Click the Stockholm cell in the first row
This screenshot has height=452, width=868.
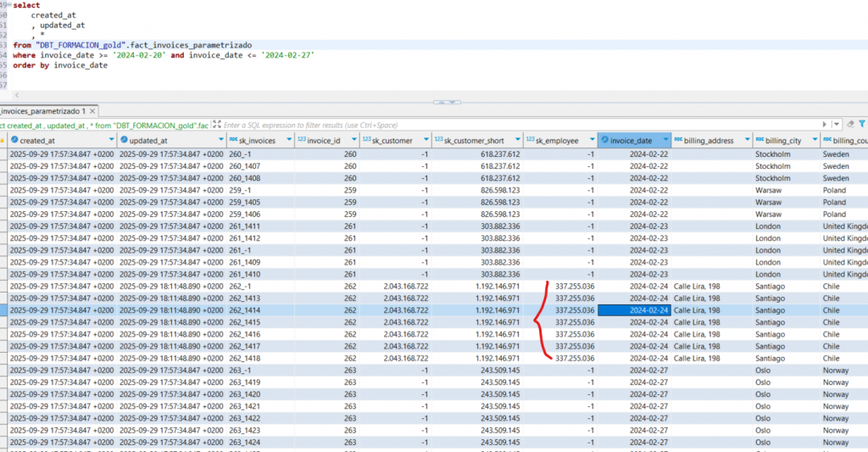772,154
